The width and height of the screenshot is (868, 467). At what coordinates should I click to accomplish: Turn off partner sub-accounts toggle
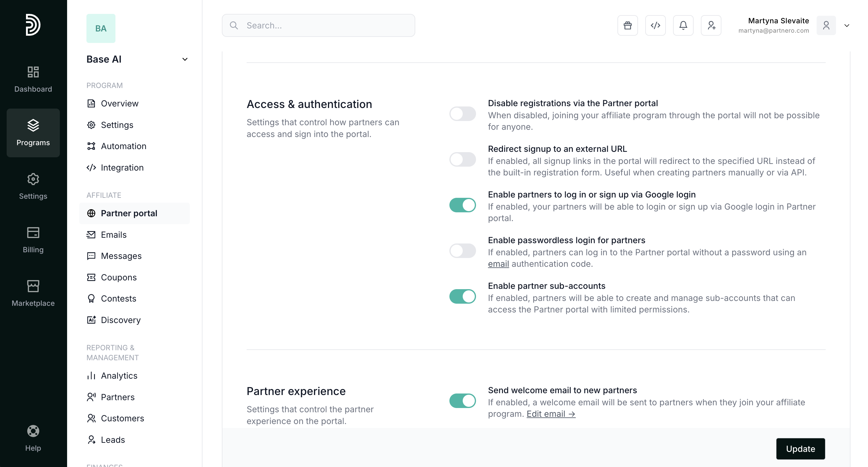click(x=462, y=296)
